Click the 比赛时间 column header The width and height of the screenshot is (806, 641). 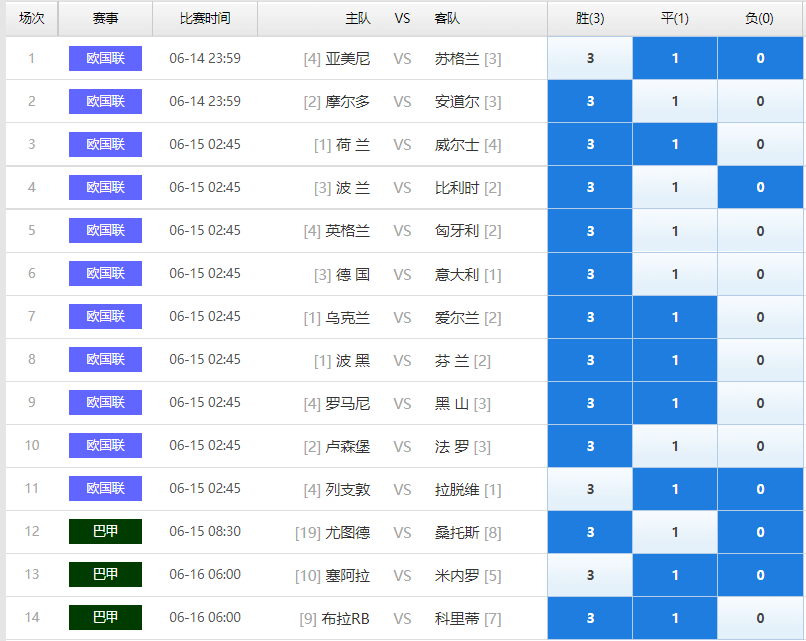click(205, 19)
